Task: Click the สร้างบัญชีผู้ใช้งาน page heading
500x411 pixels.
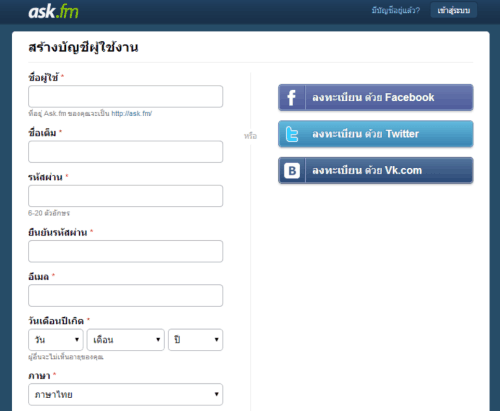Action: pyautogui.click(x=83, y=47)
